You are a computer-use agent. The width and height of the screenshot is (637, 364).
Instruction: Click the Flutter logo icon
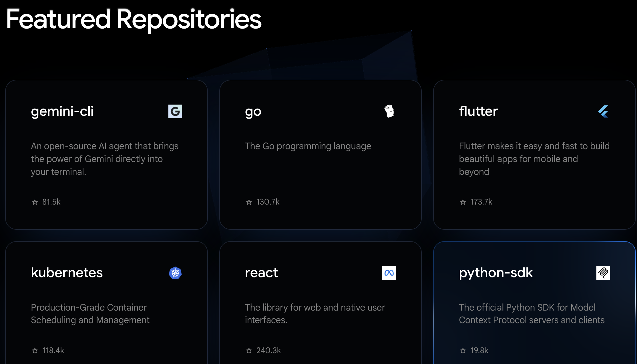(603, 111)
